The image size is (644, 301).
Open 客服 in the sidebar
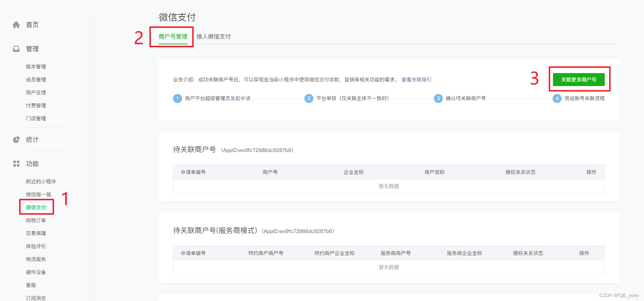(31, 285)
